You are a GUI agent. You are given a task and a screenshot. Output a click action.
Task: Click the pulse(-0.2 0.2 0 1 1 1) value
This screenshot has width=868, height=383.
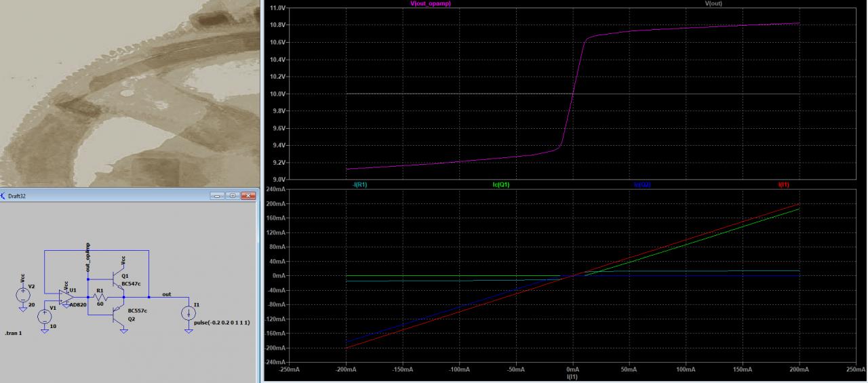click(222, 323)
